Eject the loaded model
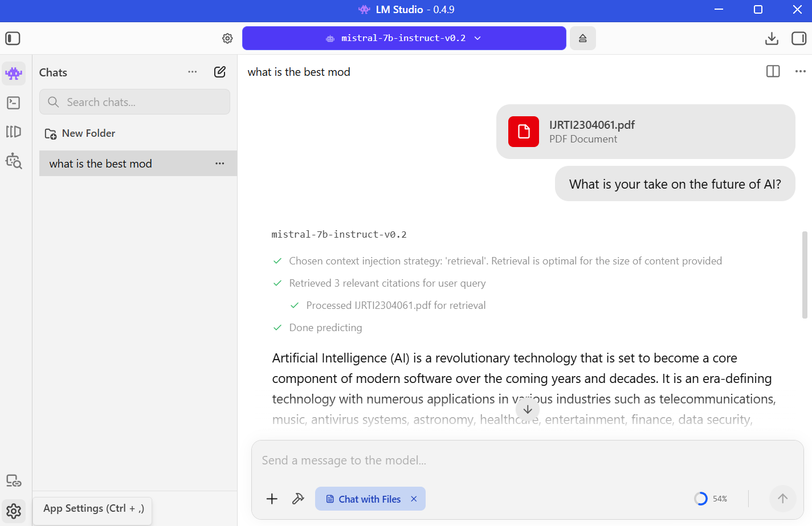Image resolution: width=812 pixels, height=526 pixels. click(x=582, y=38)
